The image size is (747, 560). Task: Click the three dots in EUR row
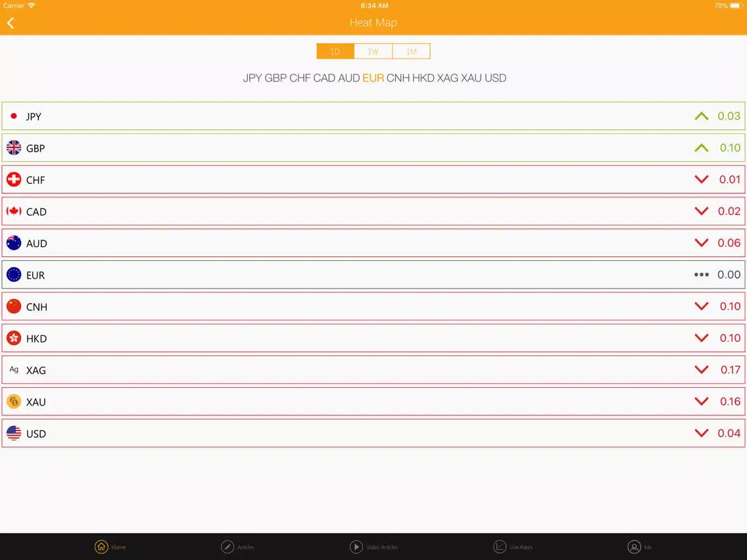[701, 275]
